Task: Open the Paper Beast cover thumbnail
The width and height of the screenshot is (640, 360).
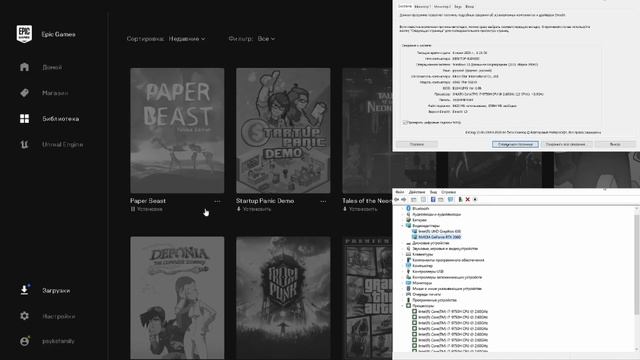Action: coord(177,130)
